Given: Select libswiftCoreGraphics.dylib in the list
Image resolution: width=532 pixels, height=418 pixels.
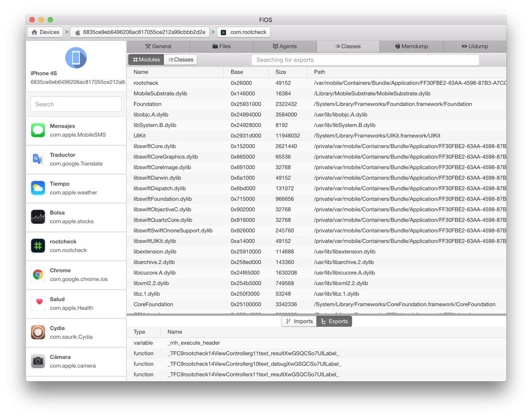Looking at the screenshot, I should [317, 157].
